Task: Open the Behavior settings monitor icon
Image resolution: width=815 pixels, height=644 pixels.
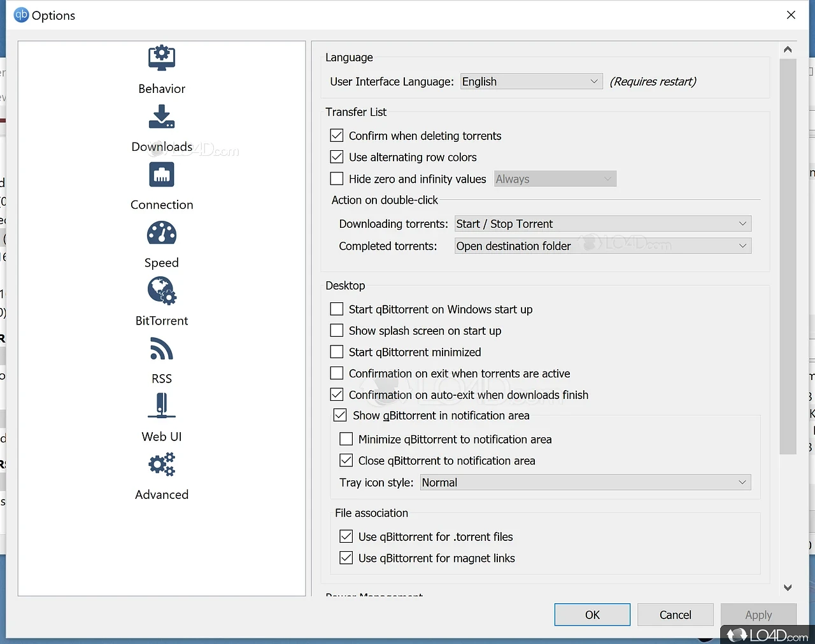Action: [162, 58]
